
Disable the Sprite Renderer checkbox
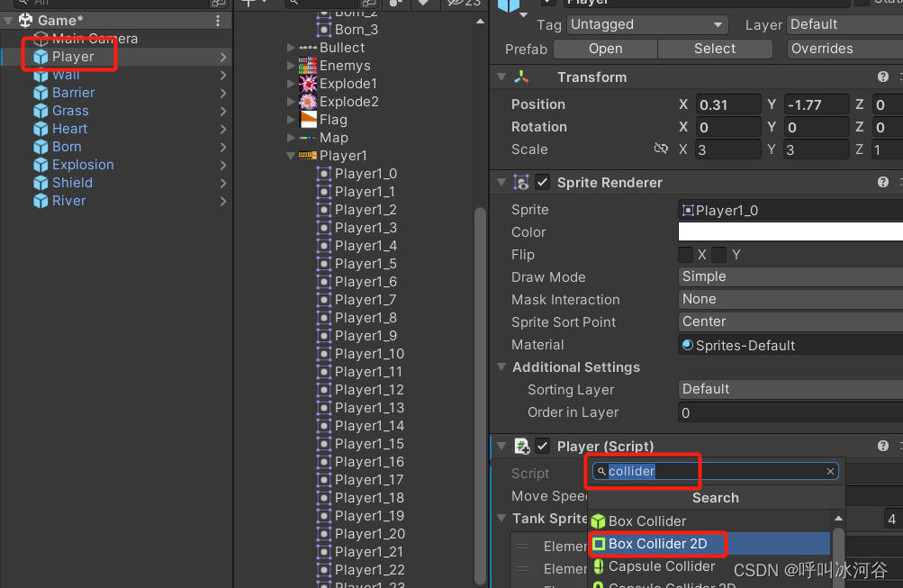[x=543, y=183]
